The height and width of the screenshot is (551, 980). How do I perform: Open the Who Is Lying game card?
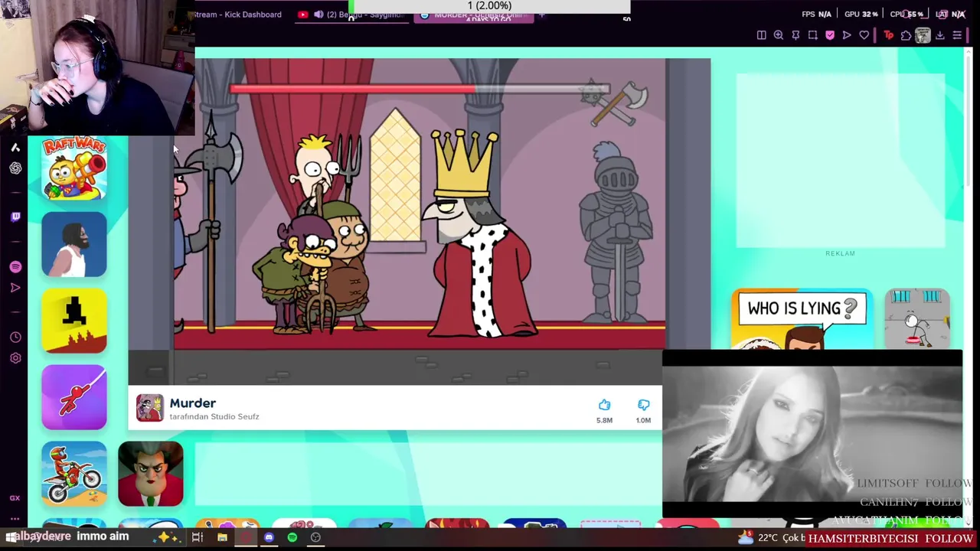[x=802, y=319]
